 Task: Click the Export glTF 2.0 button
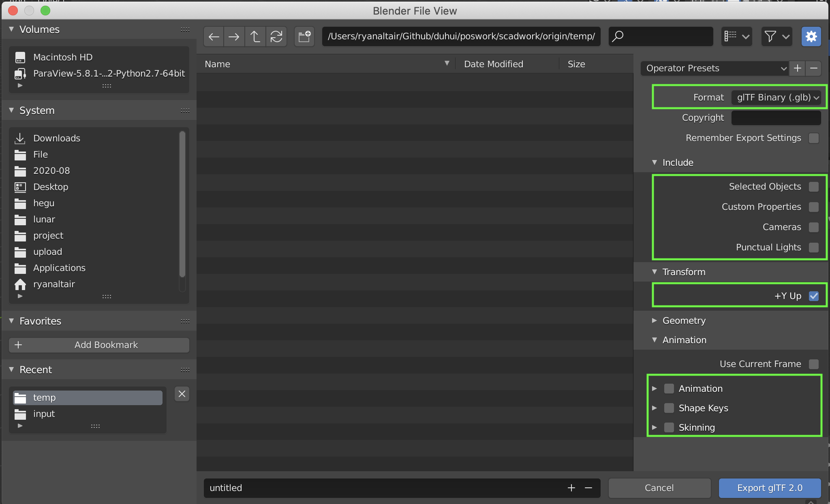770,488
